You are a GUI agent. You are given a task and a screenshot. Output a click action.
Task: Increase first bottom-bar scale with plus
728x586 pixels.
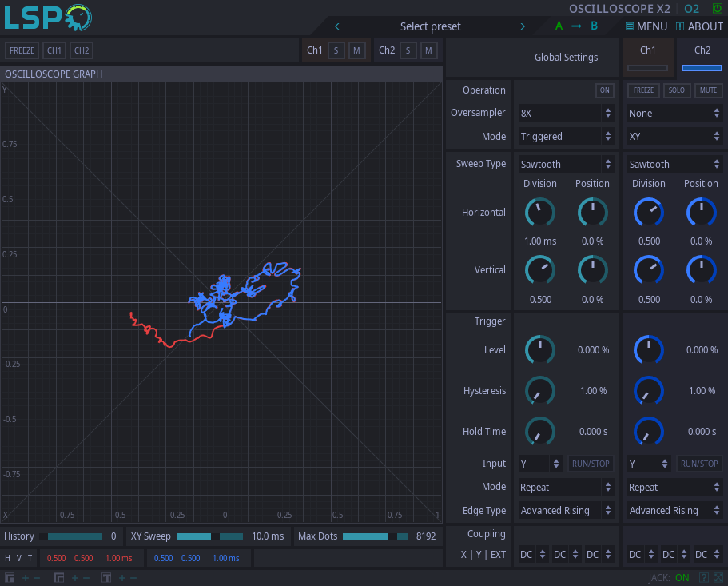(26, 578)
